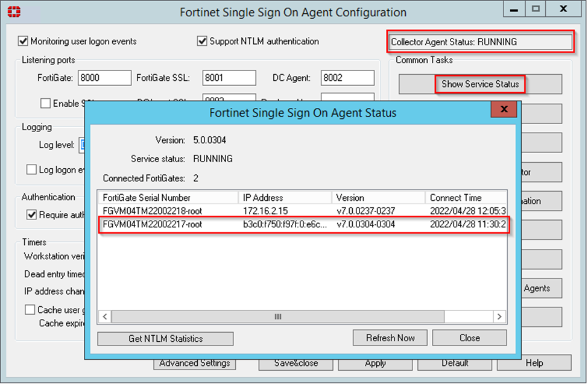Screen dimensions: 588x384
Task: Toggle the Enable SSL checkbox under listening ports
Action: (45, 103)
